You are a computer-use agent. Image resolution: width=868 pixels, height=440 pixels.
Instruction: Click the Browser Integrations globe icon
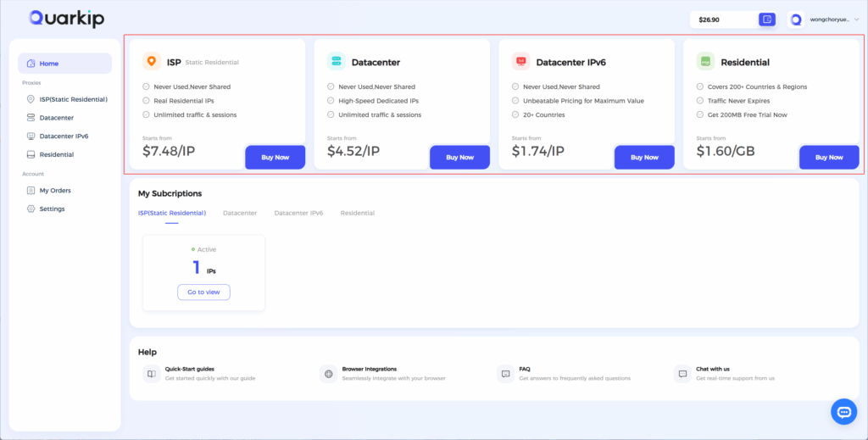tap(328, 374)
